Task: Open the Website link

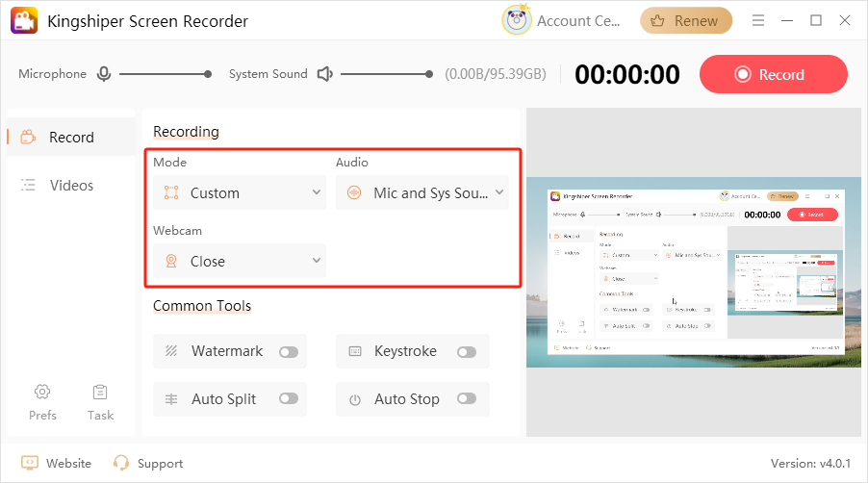Action: tap(56, 463)
